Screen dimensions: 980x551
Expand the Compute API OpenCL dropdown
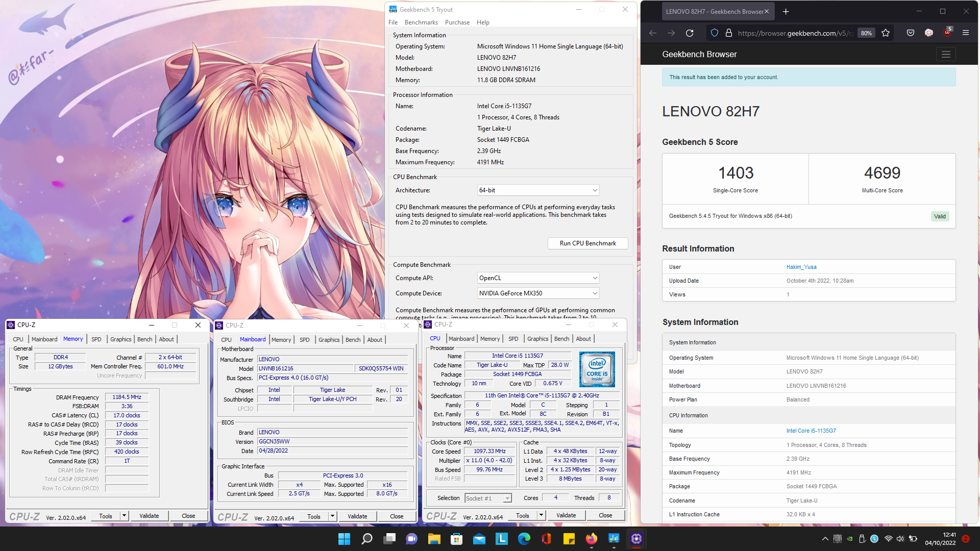coord(538,278)
